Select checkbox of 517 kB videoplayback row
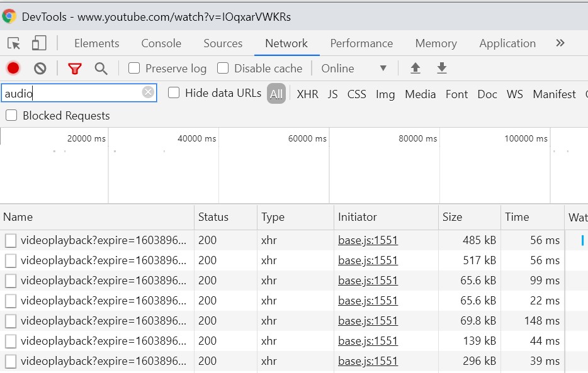The height and width of the screenshot is (373, 588). (11, 260)
